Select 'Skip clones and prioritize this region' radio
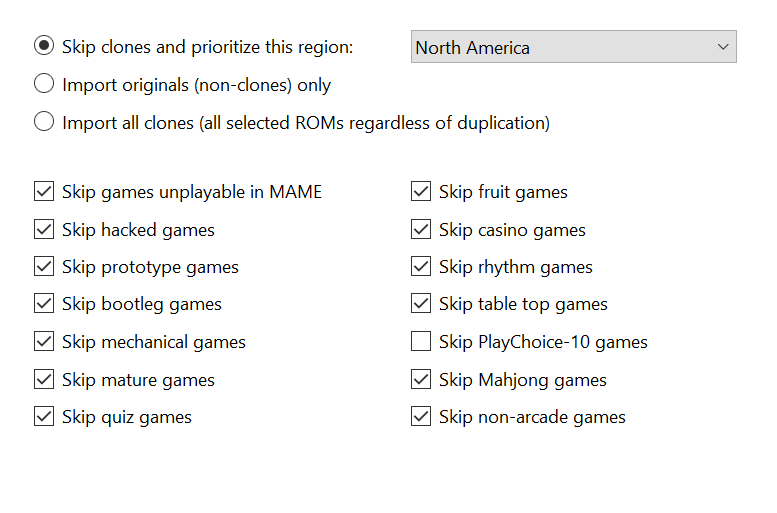Viewport: 777px width, 513px height. coord(44,47)
